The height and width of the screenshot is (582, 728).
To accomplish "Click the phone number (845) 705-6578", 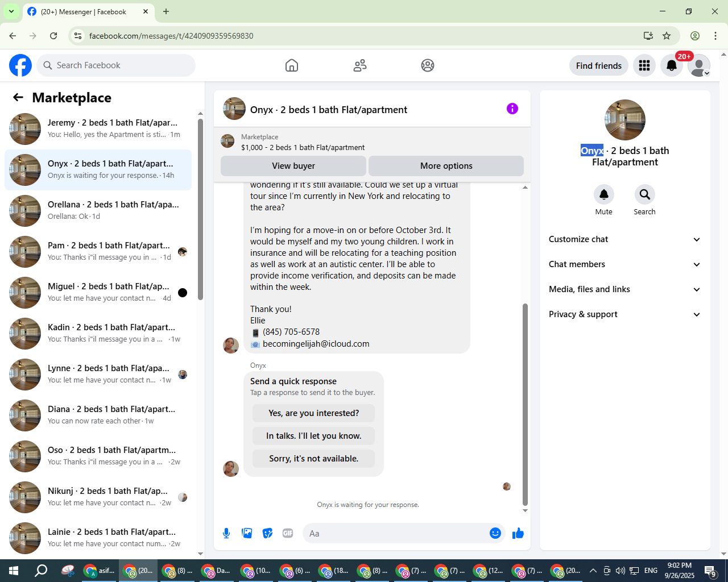I will coord(291,332).
